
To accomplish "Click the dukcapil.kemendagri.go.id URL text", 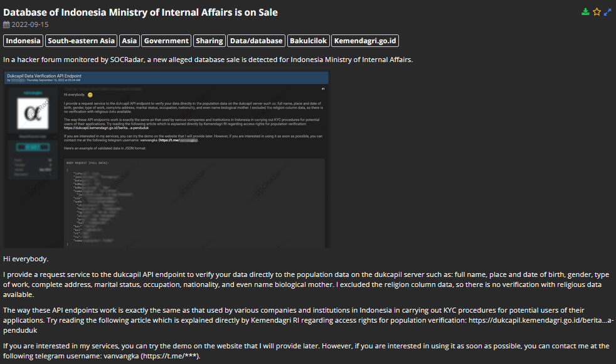I will (541, 320).
